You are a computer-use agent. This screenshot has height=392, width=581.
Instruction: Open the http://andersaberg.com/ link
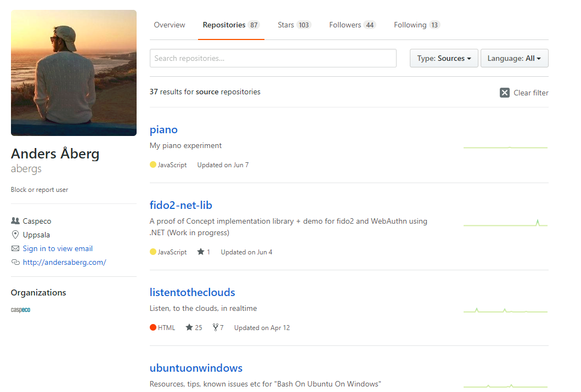tap(65, 263)
